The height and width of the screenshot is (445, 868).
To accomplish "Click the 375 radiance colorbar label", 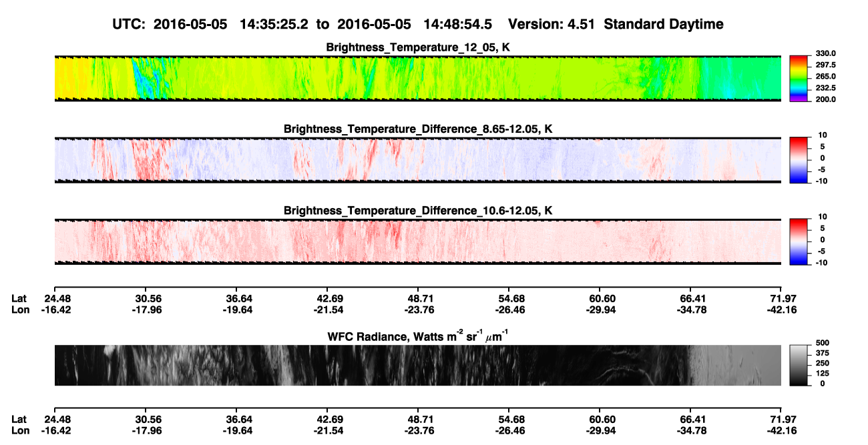I will pos(822,353).
